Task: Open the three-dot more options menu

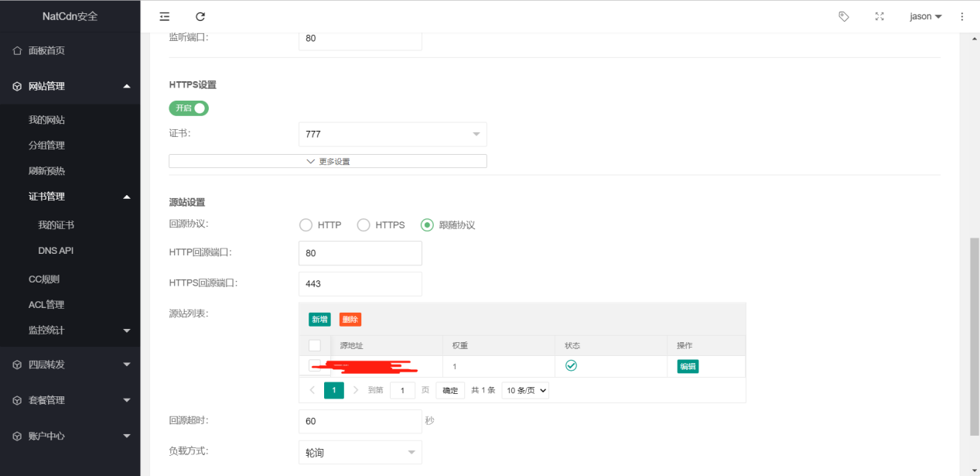Action: click(x=962, y=16)
